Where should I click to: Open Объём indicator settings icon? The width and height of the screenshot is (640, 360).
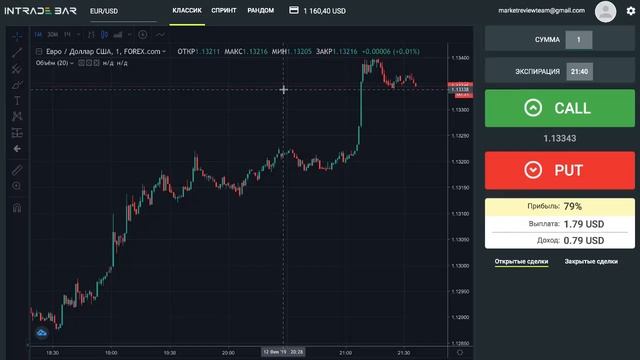point(89,63)
